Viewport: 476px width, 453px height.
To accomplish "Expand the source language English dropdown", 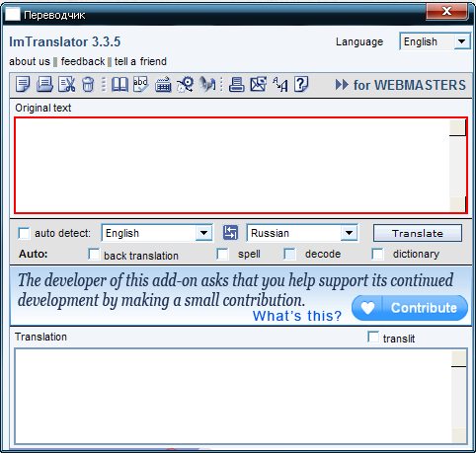I will (157, 233).
